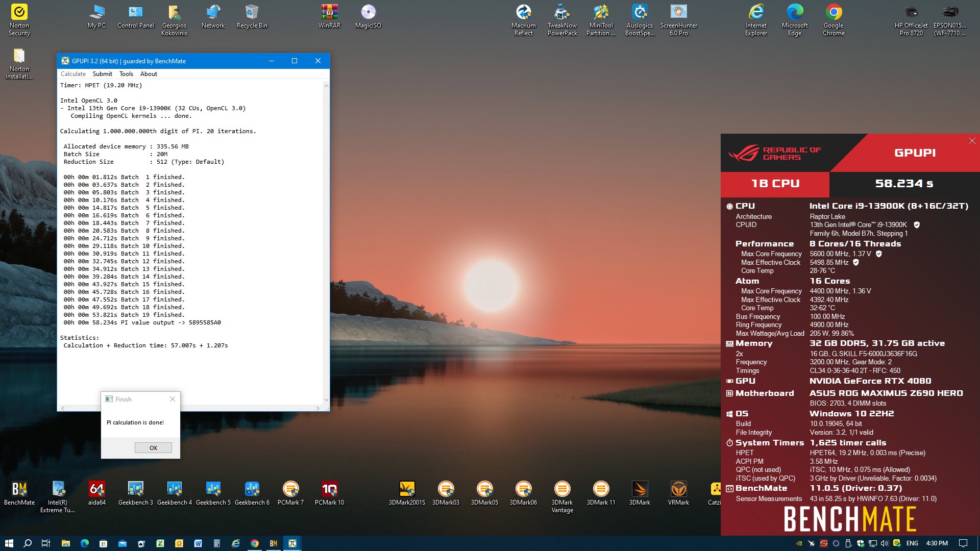The height and width of the screenshot is (551, 980).
Task: Close the BenchMate GPUPI result overlay
Action: [x=972, y=141]
